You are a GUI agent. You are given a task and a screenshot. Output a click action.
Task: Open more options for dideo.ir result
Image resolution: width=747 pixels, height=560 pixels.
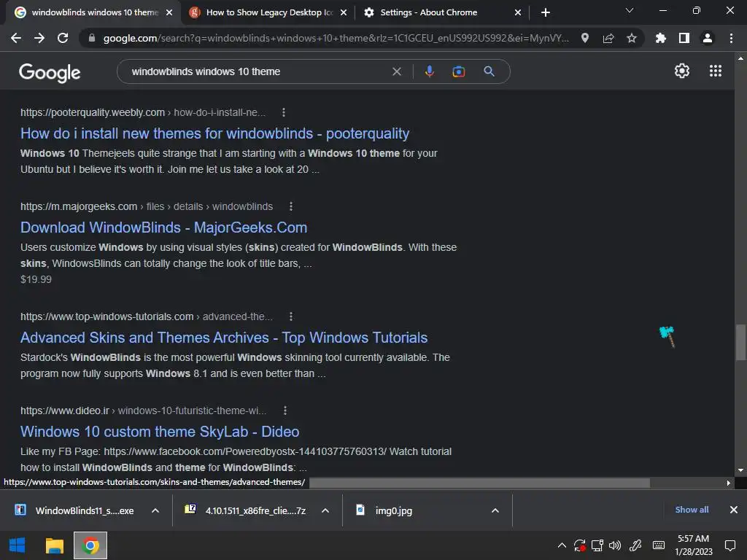[x=285, y=411]
